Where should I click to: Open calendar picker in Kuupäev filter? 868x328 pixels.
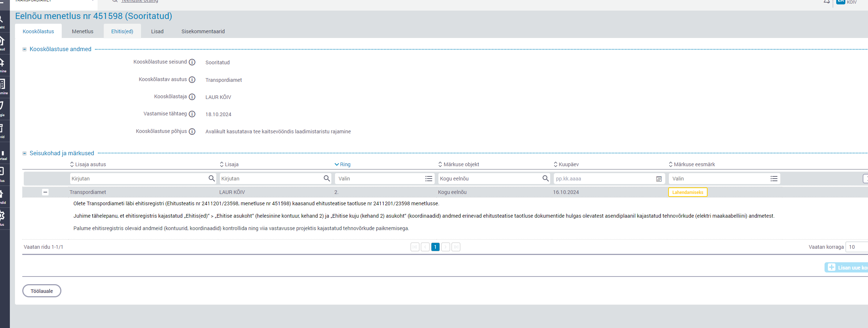point(659,179)
